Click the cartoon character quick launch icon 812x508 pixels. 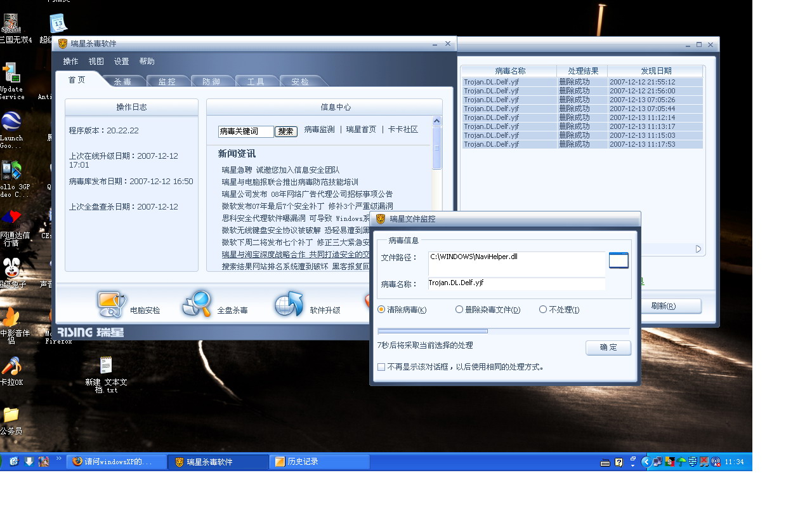pos(44,462)
